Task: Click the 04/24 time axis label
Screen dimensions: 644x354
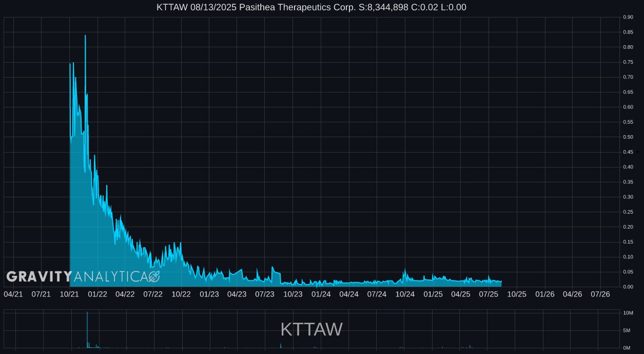Action: click(x=349, y=294)
